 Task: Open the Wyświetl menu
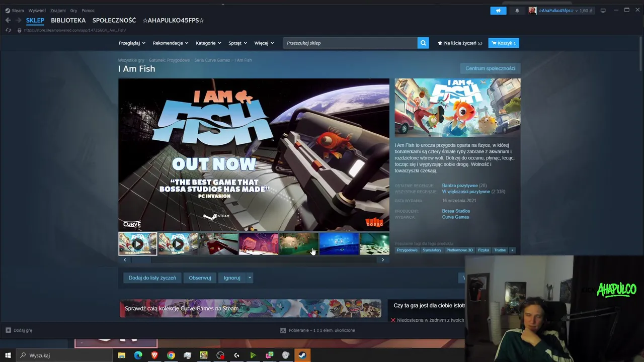pyautogui.click(x=37, y=11)
